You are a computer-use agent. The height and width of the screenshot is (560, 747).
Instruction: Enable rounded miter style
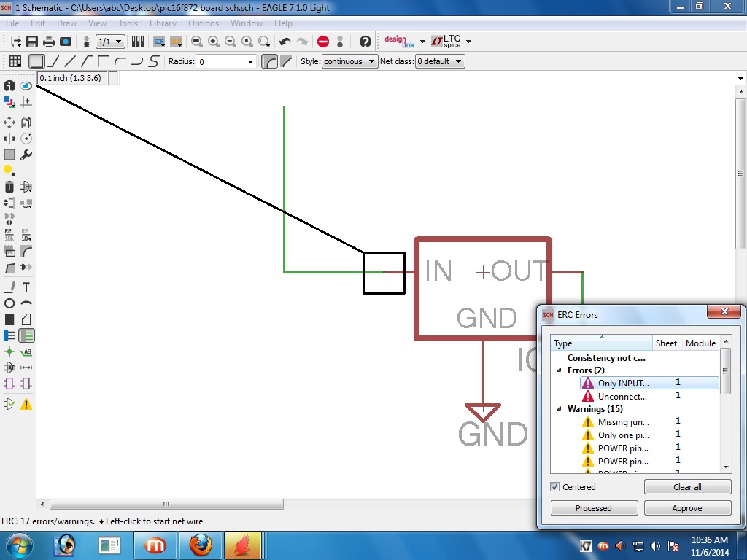(x=269, y=61)
